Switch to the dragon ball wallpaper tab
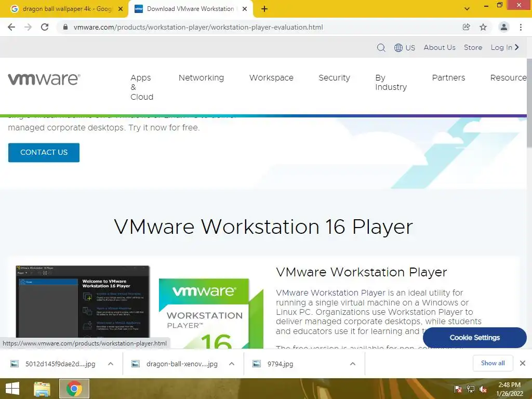Viewport: 532px width, 399px height. point(64,9)
